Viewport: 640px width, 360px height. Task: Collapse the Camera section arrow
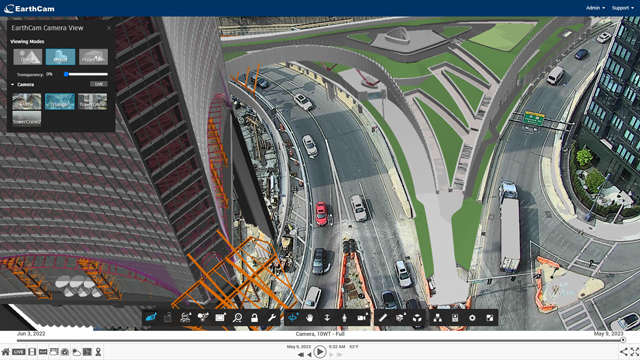click(x=13, y=84)
